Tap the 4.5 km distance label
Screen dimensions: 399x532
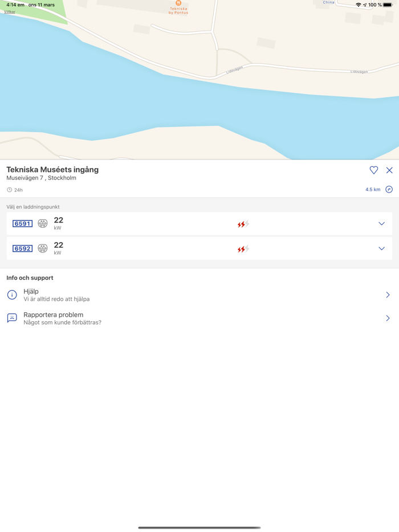373,189
